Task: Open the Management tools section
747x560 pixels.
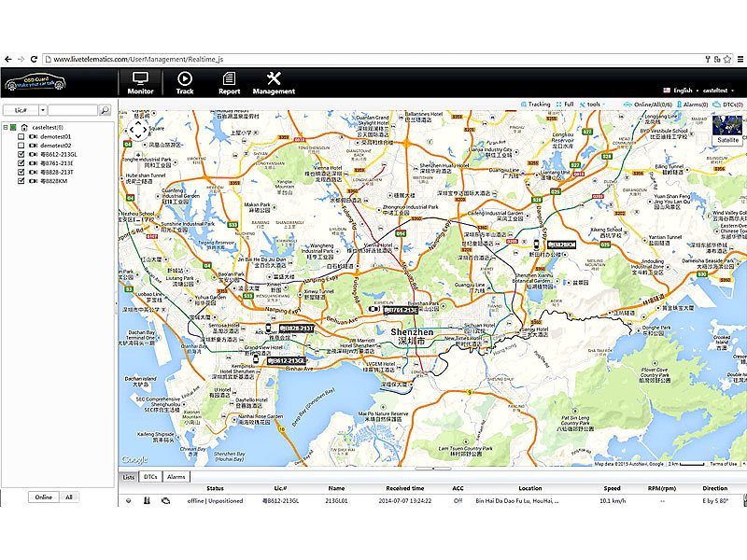Action: pyautogui.click(x=274, y=83)
